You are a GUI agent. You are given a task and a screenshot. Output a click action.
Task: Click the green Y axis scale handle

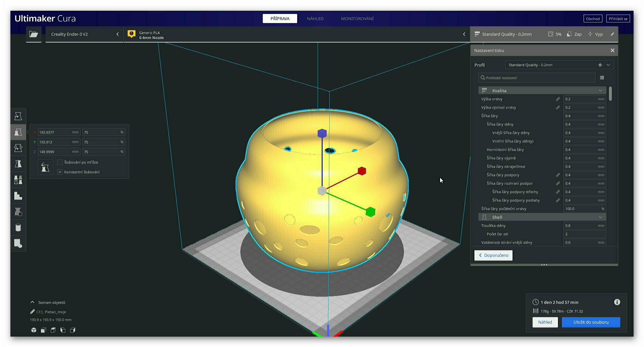tap(370, 212)
